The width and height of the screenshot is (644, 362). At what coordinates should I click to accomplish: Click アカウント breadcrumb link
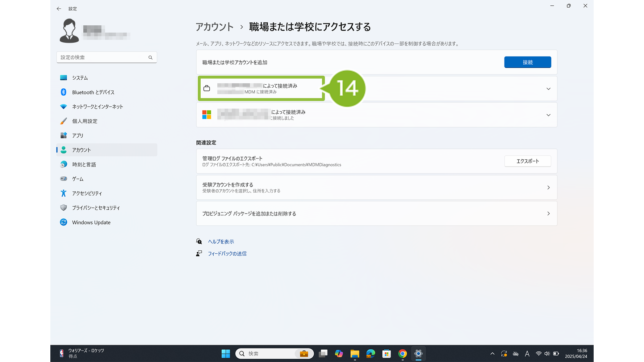pyautogui.click(x=214, y=27)
